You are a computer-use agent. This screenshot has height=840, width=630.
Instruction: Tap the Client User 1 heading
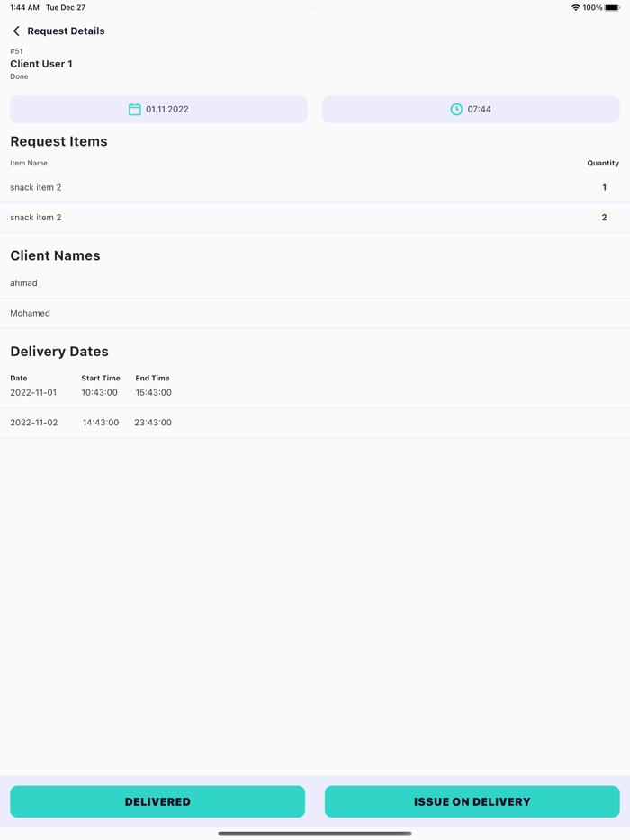pos(41,64)
